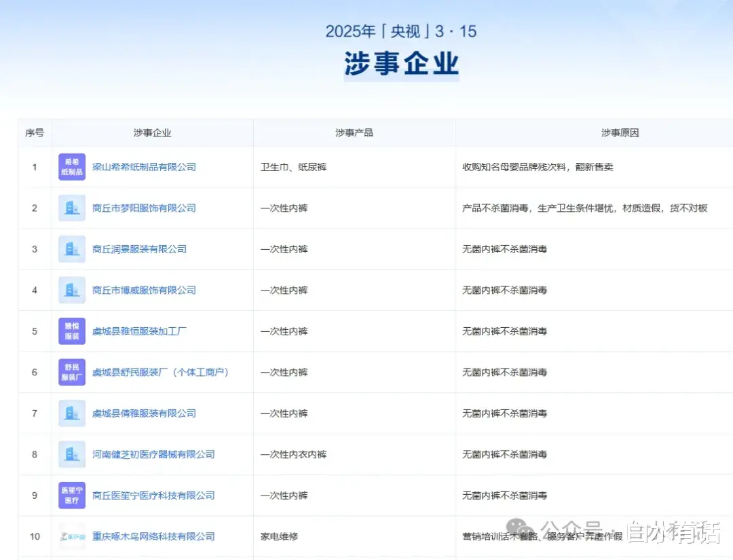
Task: Open the 河南健芝初医疗器械有限公司 company link
Action: [x=153, y=454]
